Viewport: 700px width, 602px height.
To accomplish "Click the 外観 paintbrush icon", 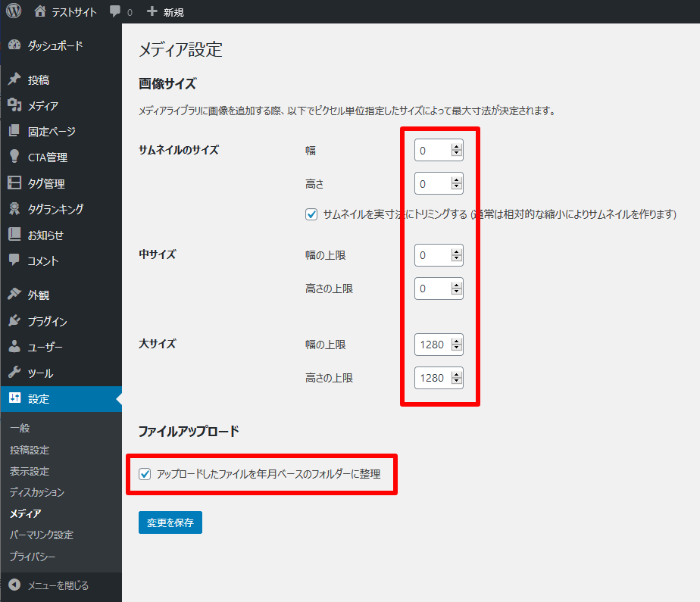I will tap(14, 294).
